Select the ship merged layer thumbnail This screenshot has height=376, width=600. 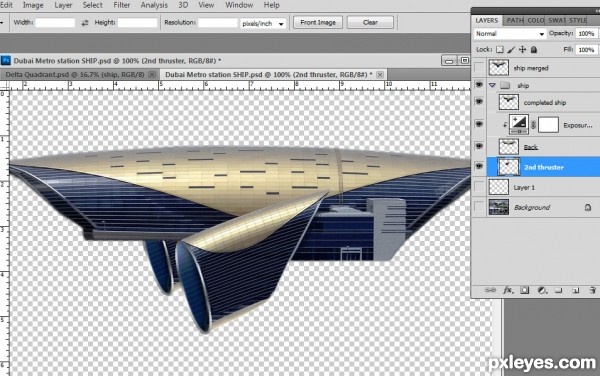(499, 68)
